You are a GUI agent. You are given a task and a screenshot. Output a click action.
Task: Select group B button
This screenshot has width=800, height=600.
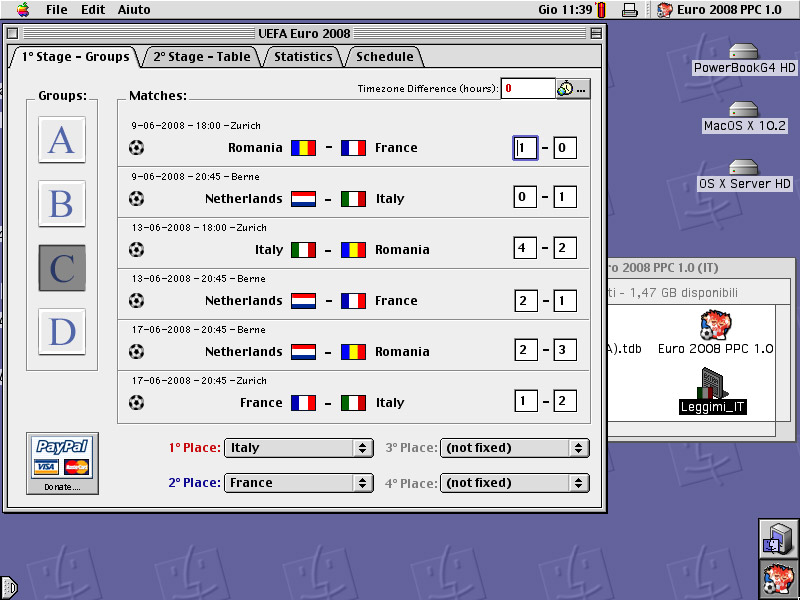coord(62,204)
